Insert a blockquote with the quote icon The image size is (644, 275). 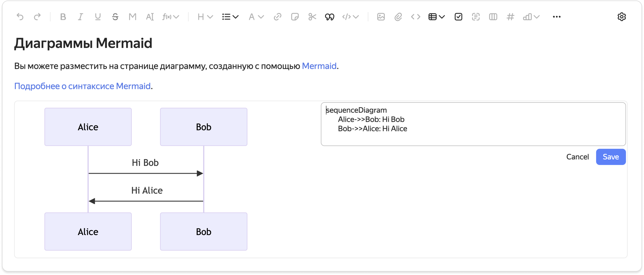coord(329,17)
